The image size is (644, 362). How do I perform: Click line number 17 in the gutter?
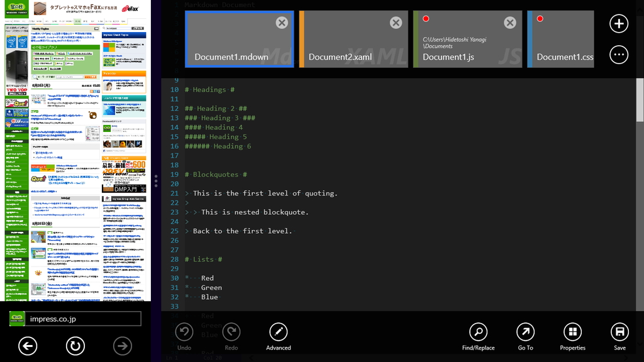pyautogui.click(x=175, y=156)
